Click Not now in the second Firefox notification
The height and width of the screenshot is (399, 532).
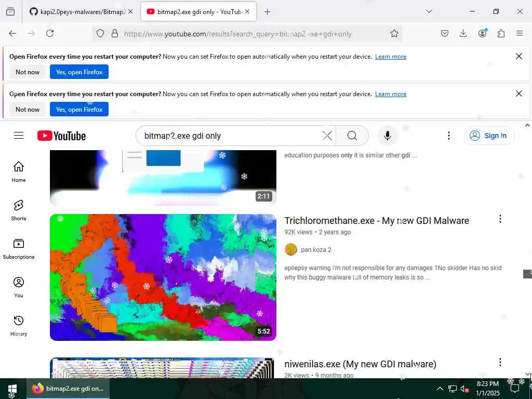coord(28,109)
